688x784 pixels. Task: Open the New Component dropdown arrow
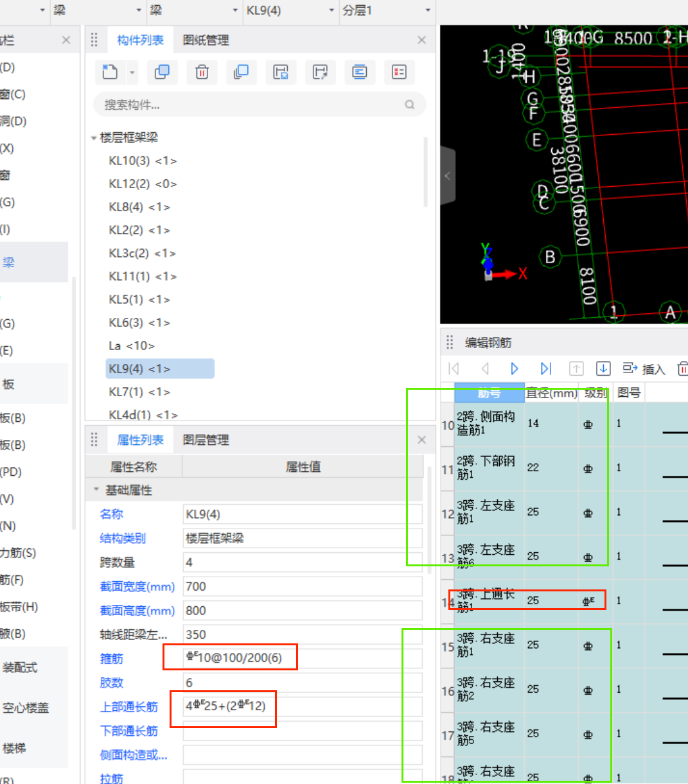pos(132,73)
